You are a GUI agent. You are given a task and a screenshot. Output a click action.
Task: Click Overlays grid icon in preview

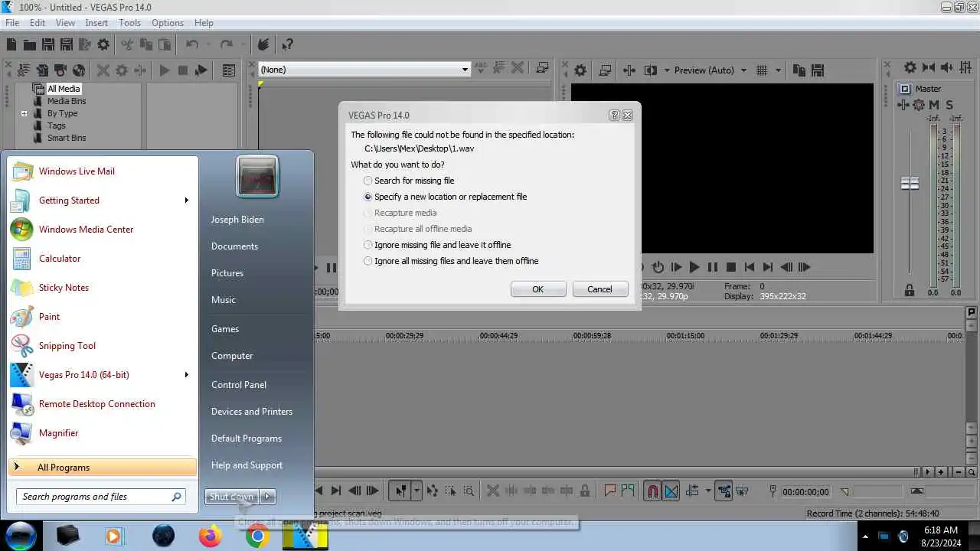coord(762,70)
